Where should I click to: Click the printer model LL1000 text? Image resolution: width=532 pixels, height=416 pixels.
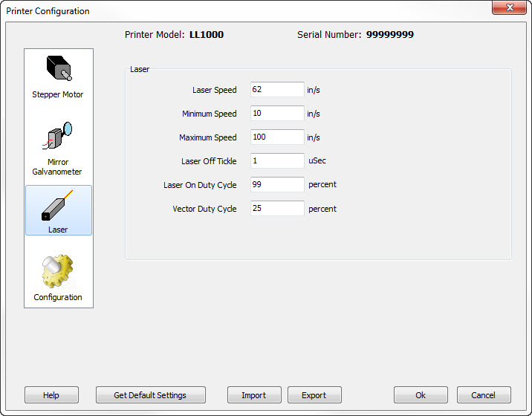207,35
